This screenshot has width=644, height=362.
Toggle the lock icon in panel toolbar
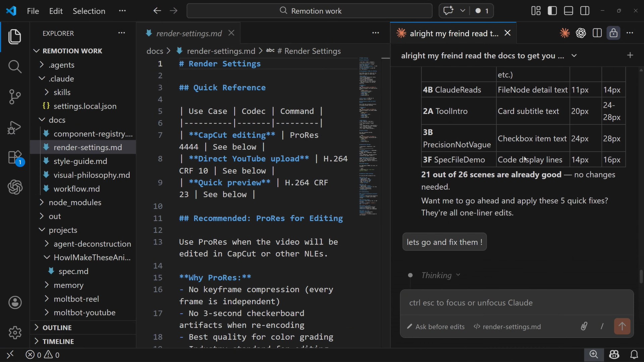pos(613,33)
